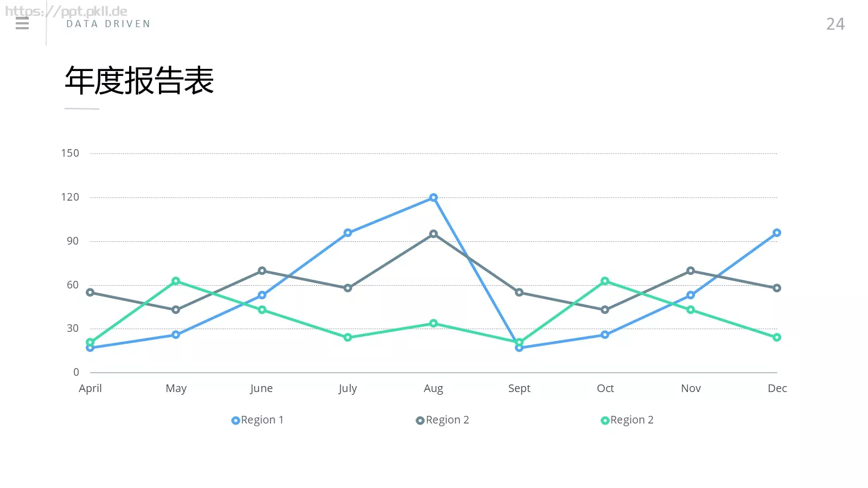The height and width of the screenshot is (488, 868).
Task: Click the gray Region 2 legend marker
Action: pos(420,420)
